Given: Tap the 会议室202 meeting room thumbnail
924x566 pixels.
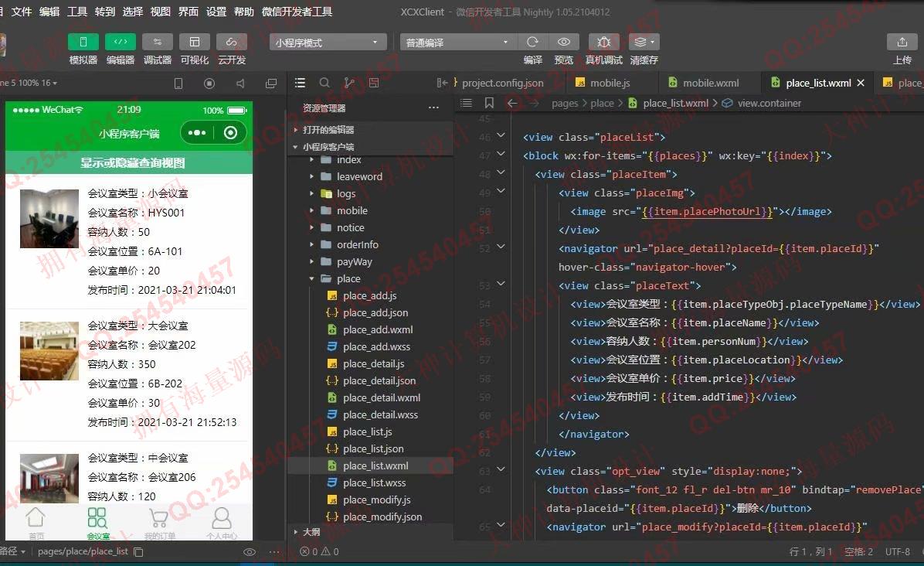Looking at the screenshot, I should 49,351.
